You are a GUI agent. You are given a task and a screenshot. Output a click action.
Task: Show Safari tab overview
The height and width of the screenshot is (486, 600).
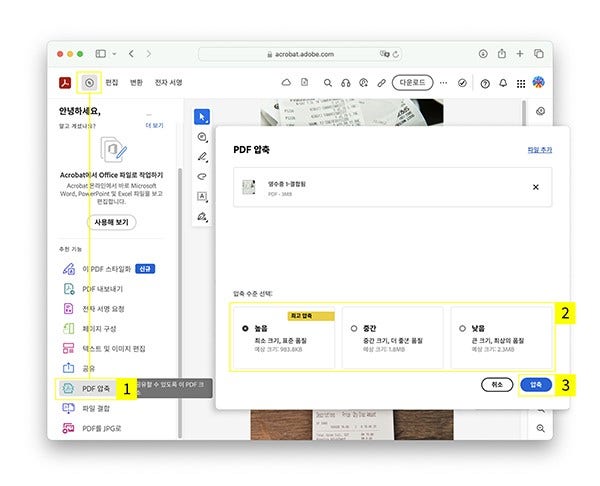[539, 54]
